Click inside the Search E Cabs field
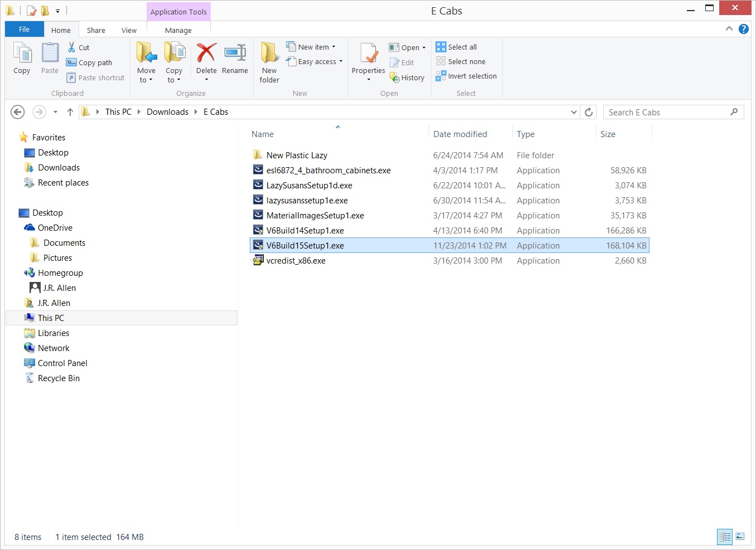This screenshot has width=756, height=550. 666,112
